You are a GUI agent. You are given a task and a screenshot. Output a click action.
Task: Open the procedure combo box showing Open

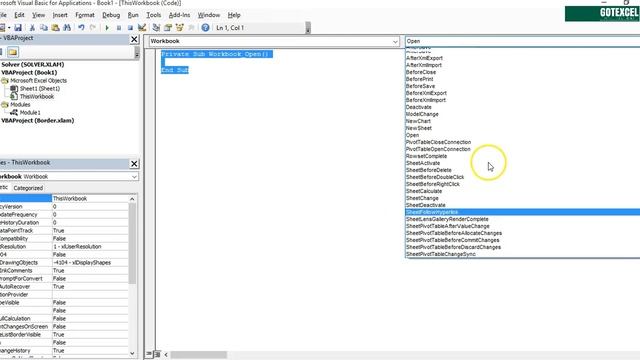(x=522, y=41)
